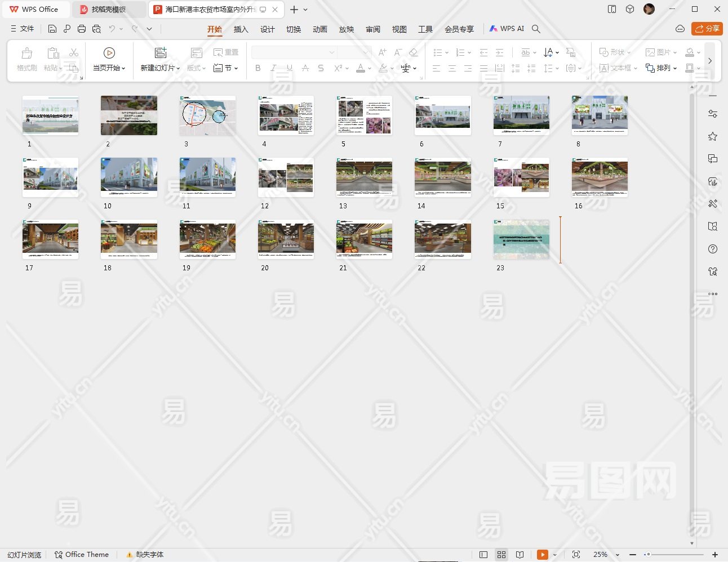
Task: Start slideshow from current slide icon
Action: pyautogui.click(x=109, y=53)
